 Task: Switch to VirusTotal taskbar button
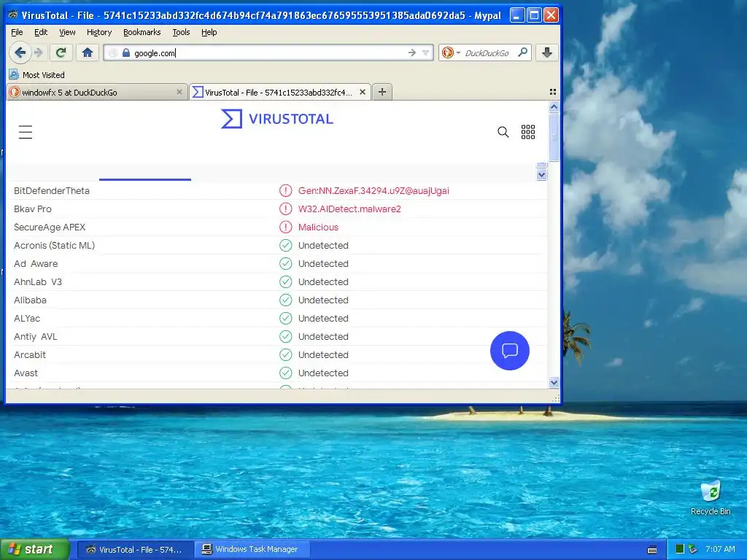(135, 550)
